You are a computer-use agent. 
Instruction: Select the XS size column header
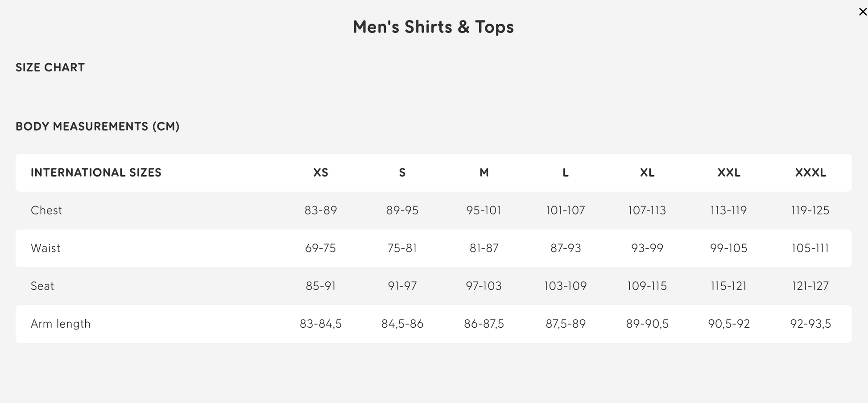(x=321, y=173)
